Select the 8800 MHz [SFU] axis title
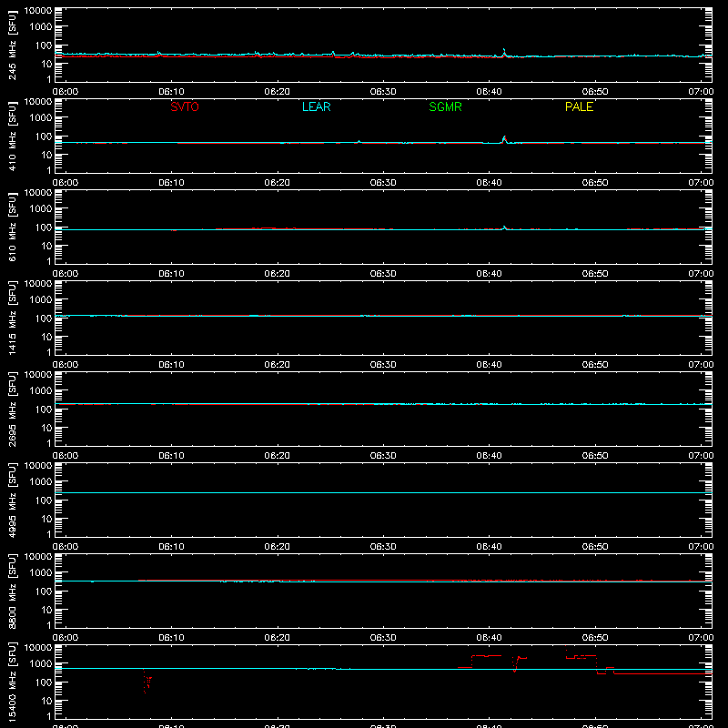This screenshot has height=728, width=728. click(x=12, y=591)
